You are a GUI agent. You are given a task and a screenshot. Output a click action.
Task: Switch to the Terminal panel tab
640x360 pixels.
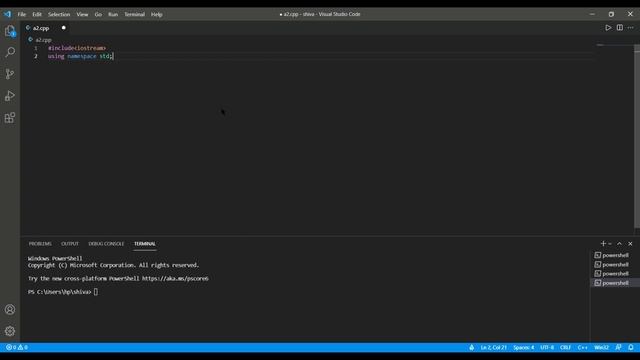pyautogui.click(x=145, y=244)
